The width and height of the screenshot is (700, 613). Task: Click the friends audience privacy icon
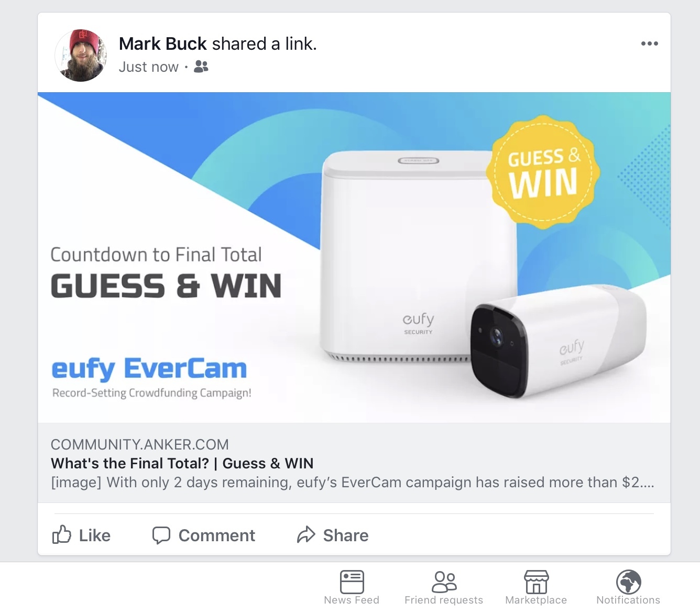201,67
